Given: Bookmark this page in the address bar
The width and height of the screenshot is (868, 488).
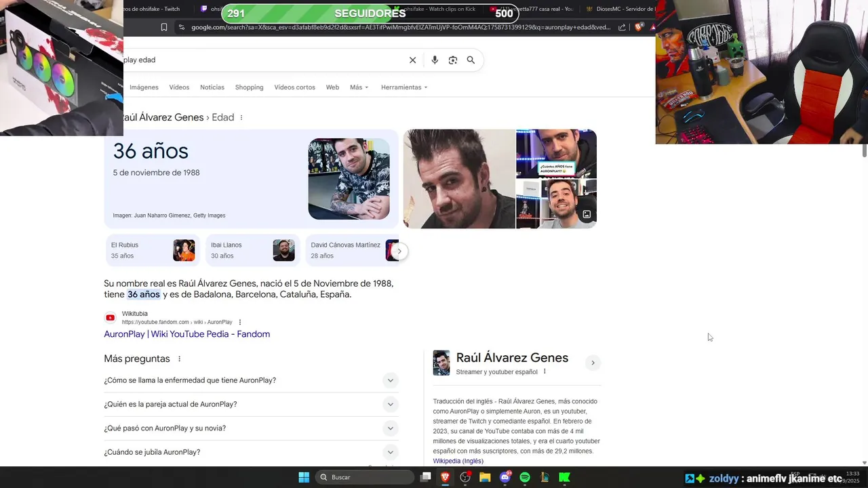Looking at the screenshot, I should point(164,27).
